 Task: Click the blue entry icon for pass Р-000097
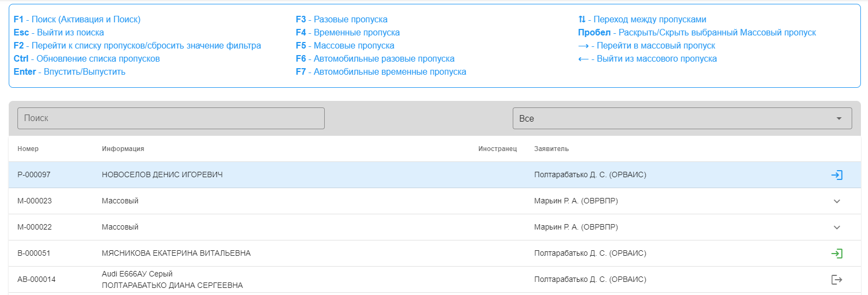click(836, 175)
